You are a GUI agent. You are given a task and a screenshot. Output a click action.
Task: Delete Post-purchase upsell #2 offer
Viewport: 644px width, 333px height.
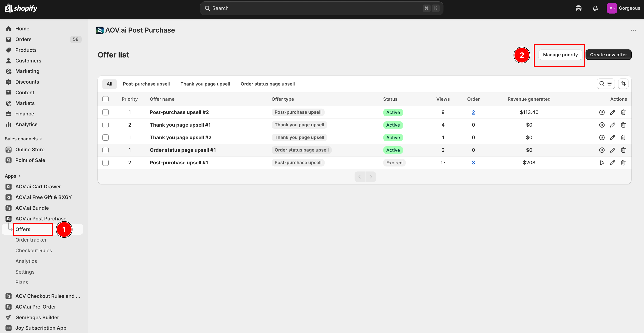[623, 112]
